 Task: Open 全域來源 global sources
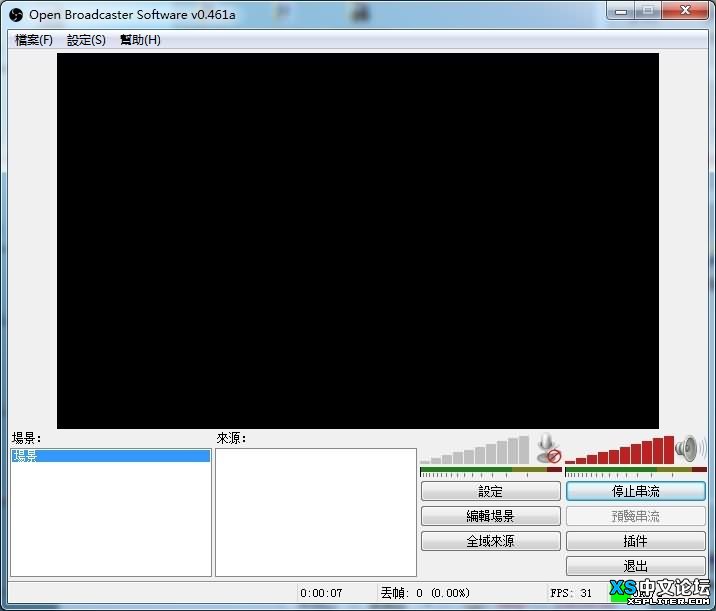point(491,541)
